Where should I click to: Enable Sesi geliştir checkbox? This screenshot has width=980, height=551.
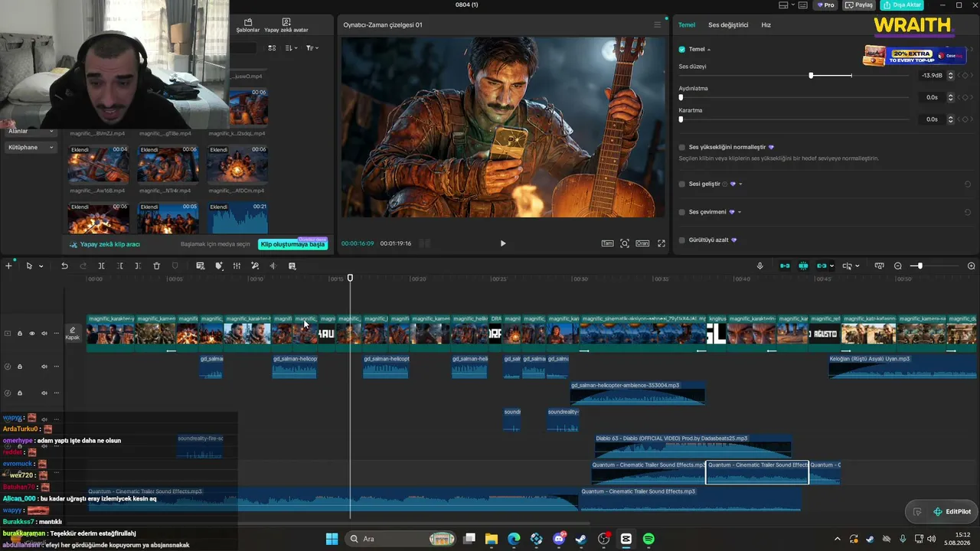[682, 184]
